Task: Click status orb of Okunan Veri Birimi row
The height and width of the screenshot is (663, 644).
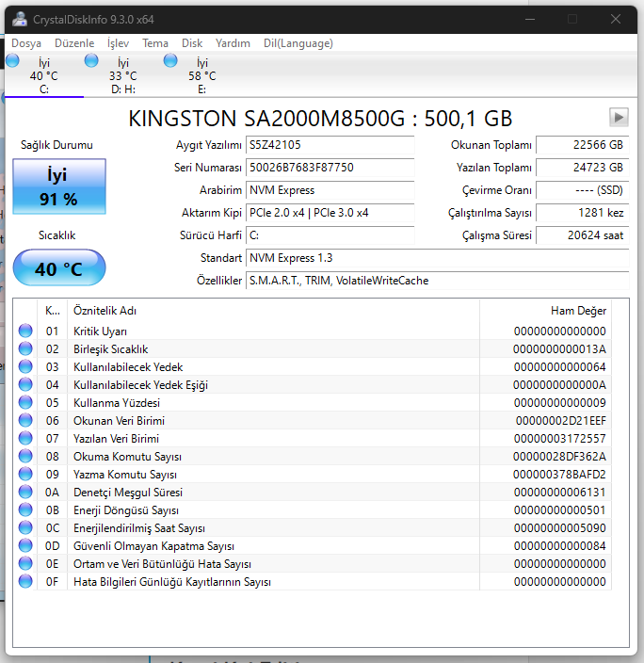Action: [x=25, y=420]
